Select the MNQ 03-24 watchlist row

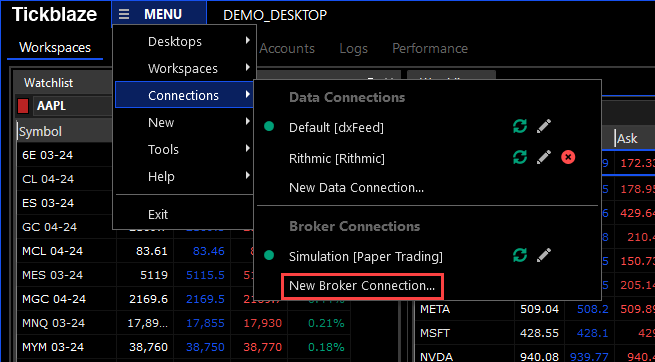click(x=53, y=323)
